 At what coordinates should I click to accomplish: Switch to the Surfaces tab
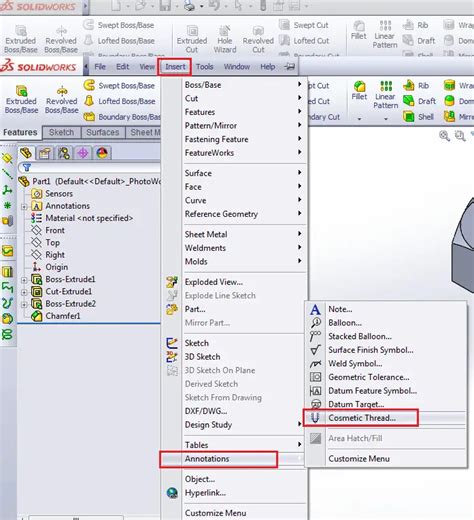103,132
